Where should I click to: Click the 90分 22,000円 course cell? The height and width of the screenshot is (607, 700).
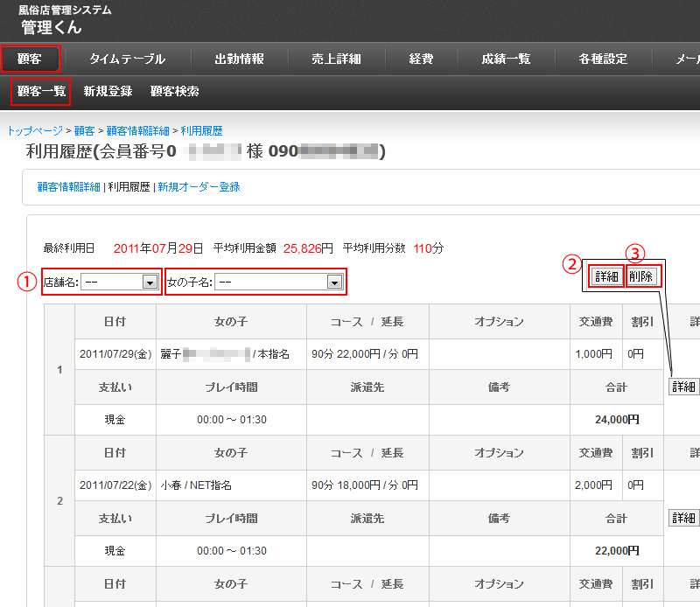coord(367,354)
